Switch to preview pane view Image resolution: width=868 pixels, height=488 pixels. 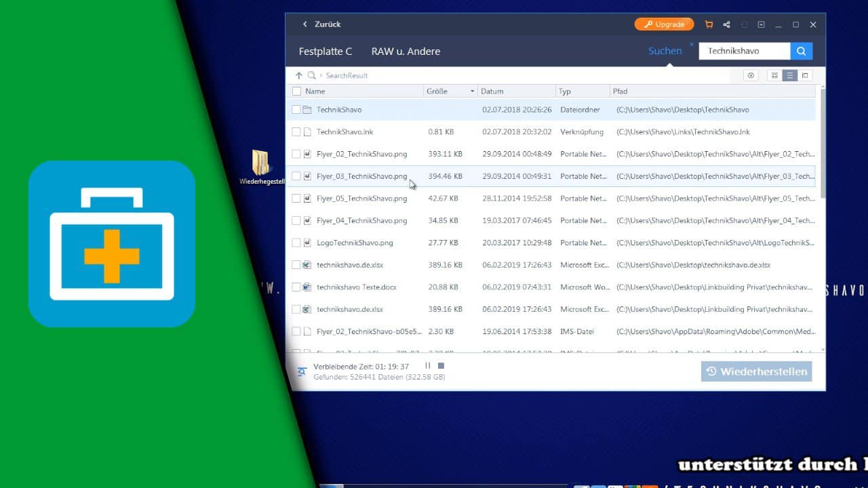tap(805, 76)
